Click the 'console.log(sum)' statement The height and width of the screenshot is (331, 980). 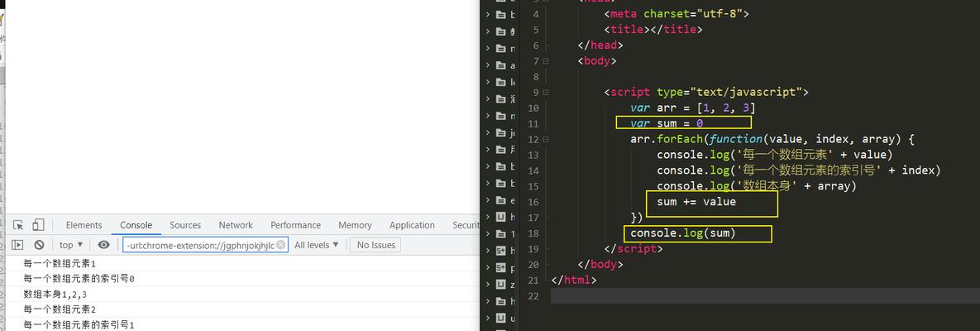click(x=683, y=233)
